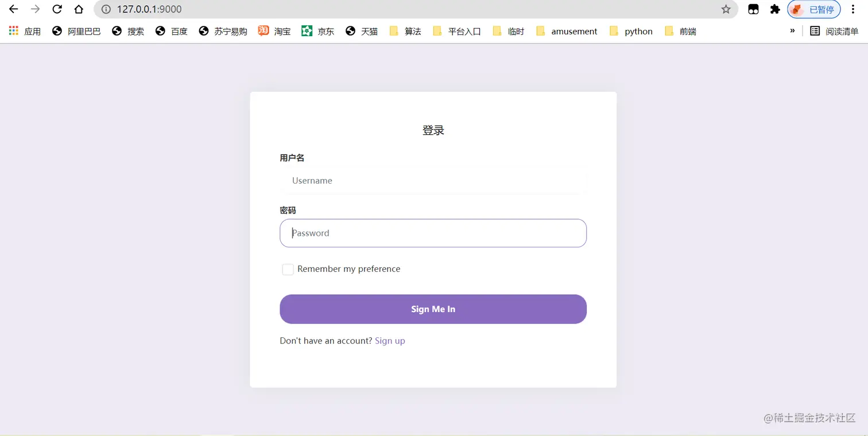Screen dimensions: 868x436
Task: Open the 前端 bookmark folder
Action: coord(680,31)
